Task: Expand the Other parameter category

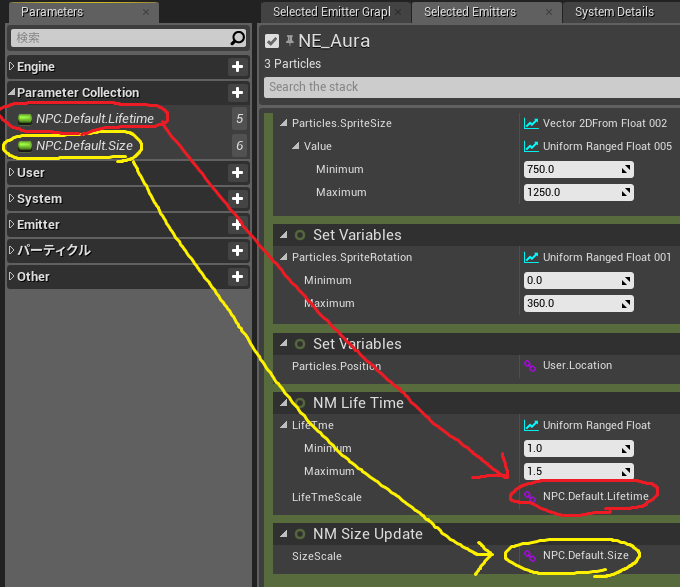Action: [x=12, y=276]
